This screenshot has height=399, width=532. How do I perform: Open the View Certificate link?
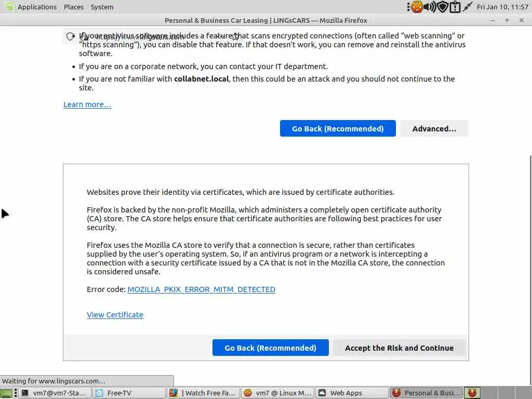115,315
